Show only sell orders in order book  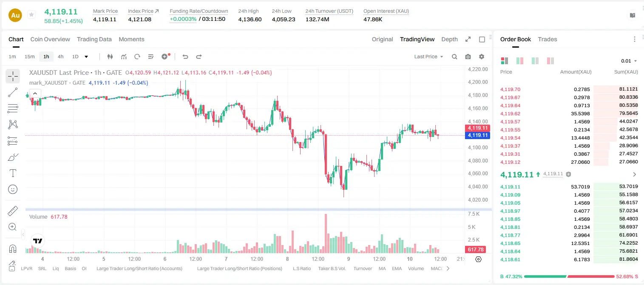[x=550, y=61]
